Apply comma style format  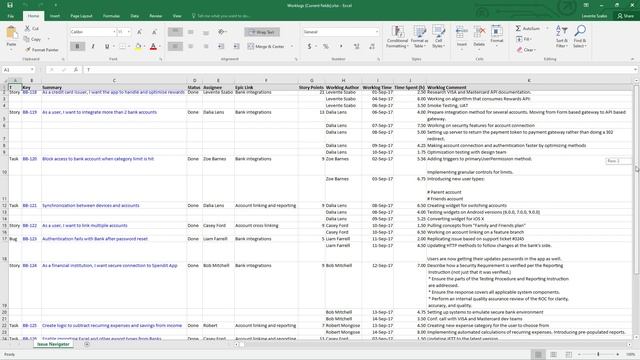click(x=341, y=47)
